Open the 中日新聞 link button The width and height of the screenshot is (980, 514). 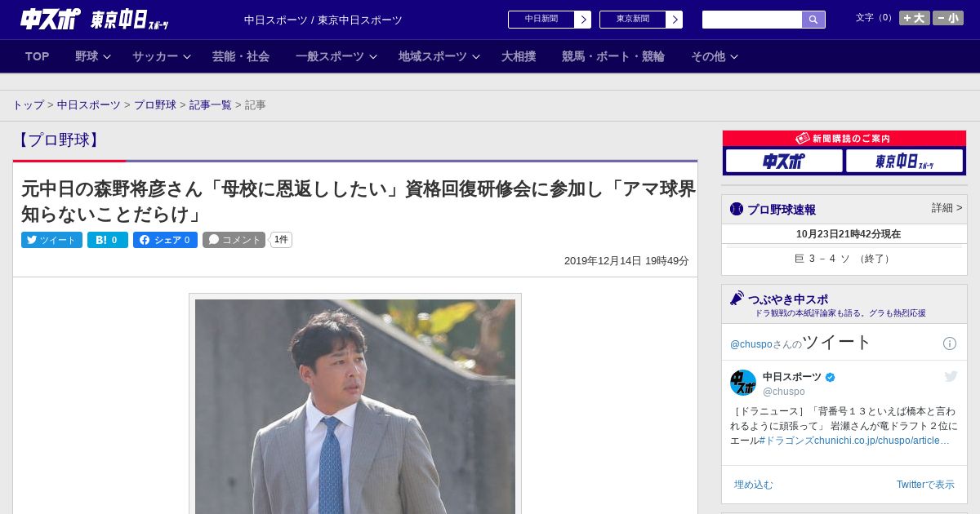pyautogui.click(x=541, y=20)
